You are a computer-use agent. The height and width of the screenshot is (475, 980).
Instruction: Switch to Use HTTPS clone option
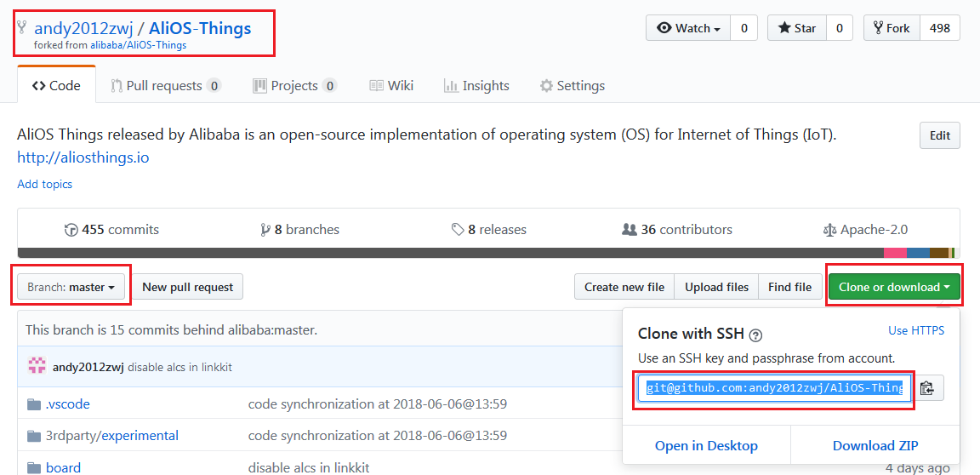pos(915,330)
